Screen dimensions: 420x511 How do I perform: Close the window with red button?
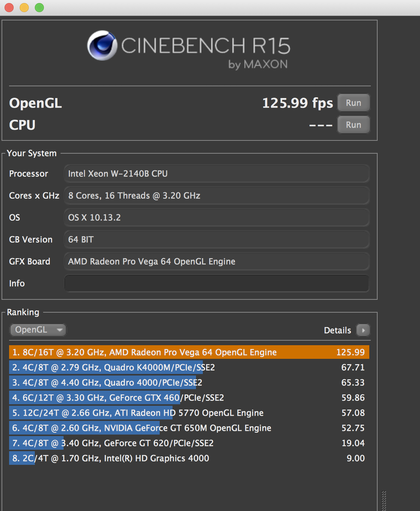pyautogui.click(x=9, y=8)
